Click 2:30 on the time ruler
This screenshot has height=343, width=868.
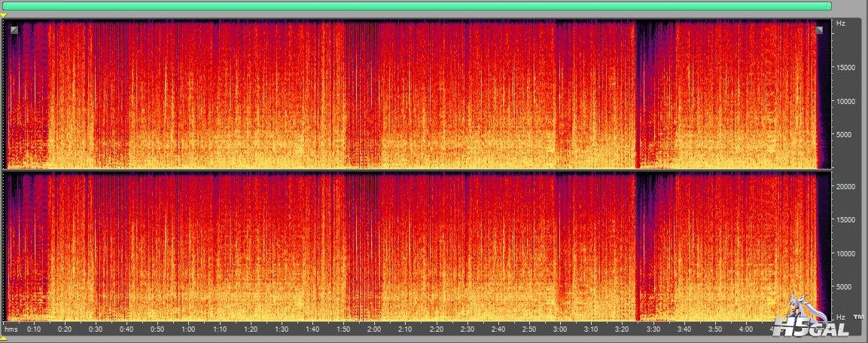467,329
